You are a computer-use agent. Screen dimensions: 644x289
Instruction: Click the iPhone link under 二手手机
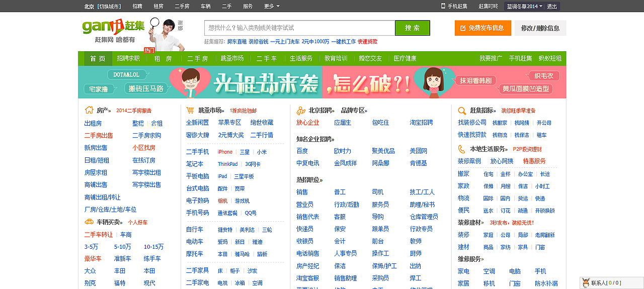[225, 152]
